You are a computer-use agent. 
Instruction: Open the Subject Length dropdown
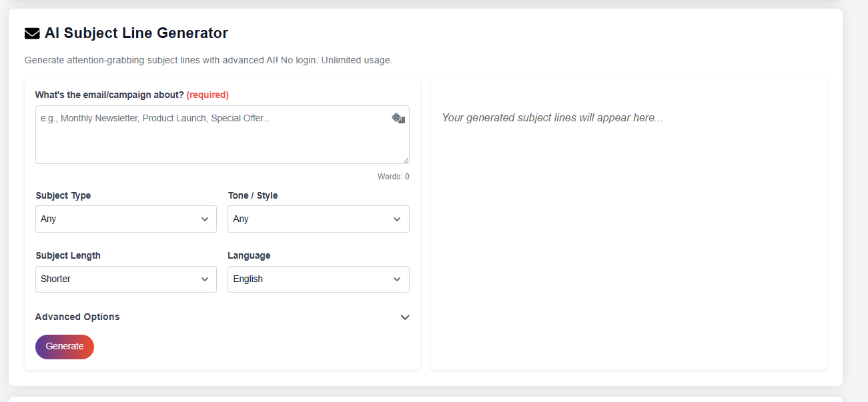(x=125, y=279)
